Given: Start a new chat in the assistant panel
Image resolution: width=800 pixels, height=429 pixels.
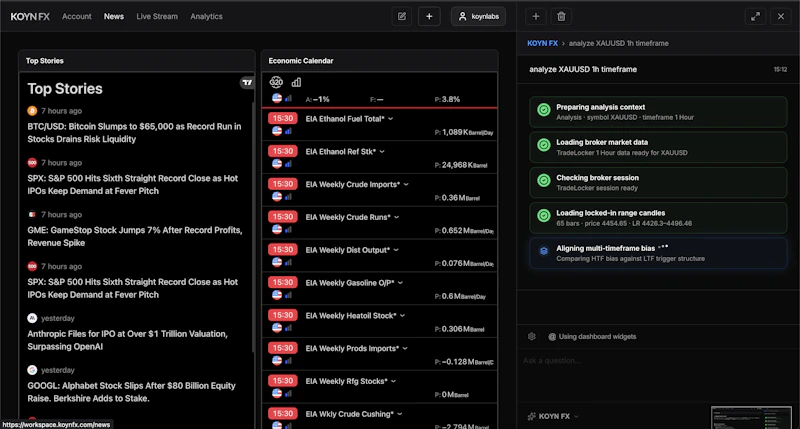Looking at the screenshot, I should 536,16.
